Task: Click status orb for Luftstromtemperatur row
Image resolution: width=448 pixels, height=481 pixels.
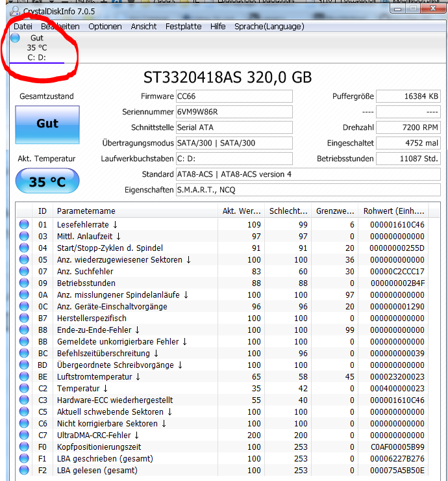Action: [24, 376]
